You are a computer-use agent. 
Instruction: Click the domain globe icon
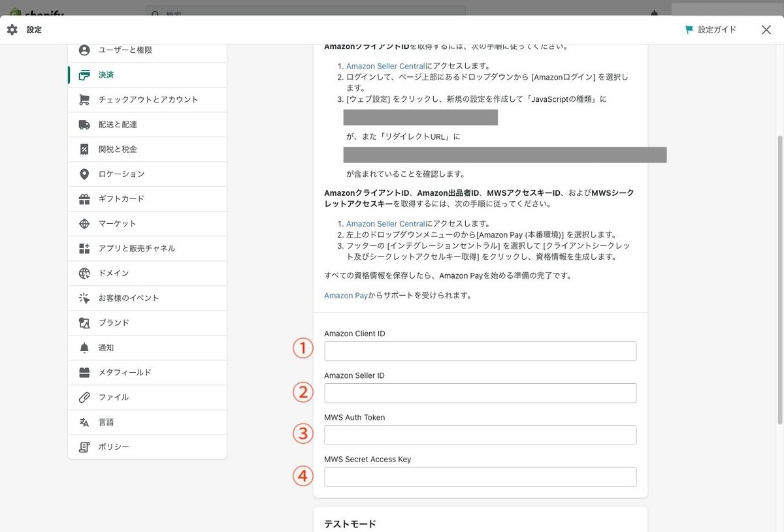[x=84, y=274]
